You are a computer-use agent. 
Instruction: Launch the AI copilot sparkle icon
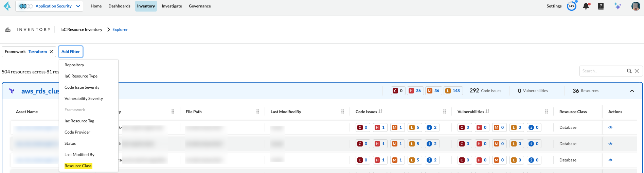point(618,6)
